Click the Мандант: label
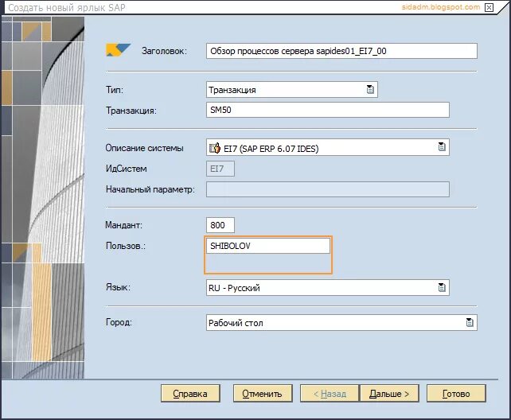This screenshot has width=511, height=420. click(124, 225)
